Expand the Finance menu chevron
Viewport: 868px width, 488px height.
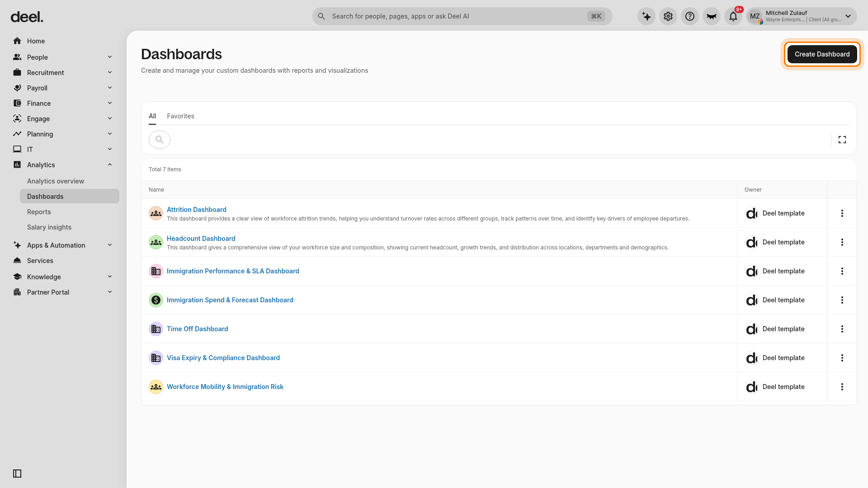tap(110, 103)
